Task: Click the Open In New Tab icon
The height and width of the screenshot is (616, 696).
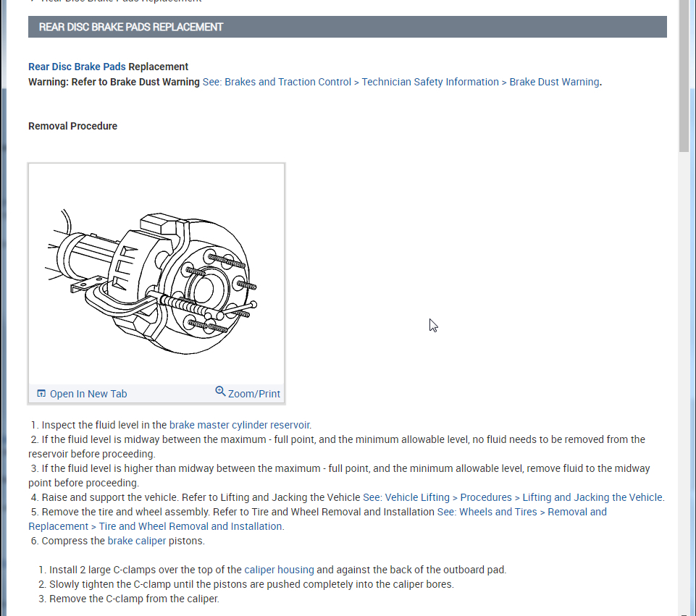Action: 41,394
